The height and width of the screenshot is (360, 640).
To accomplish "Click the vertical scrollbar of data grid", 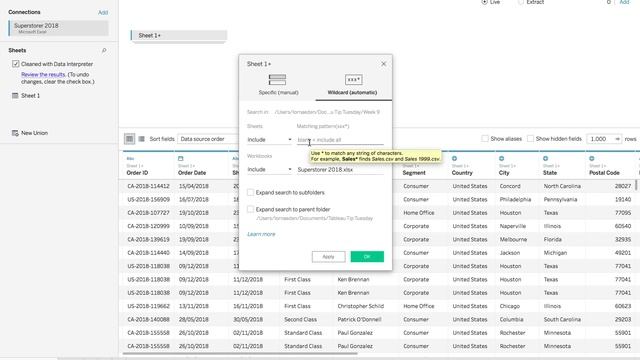I will click(636, 186).
